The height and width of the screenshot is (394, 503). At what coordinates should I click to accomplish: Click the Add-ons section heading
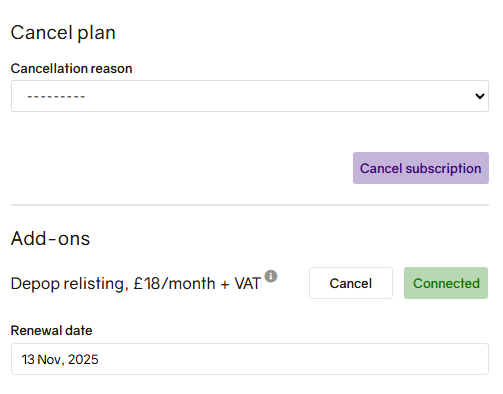[50, 238]
